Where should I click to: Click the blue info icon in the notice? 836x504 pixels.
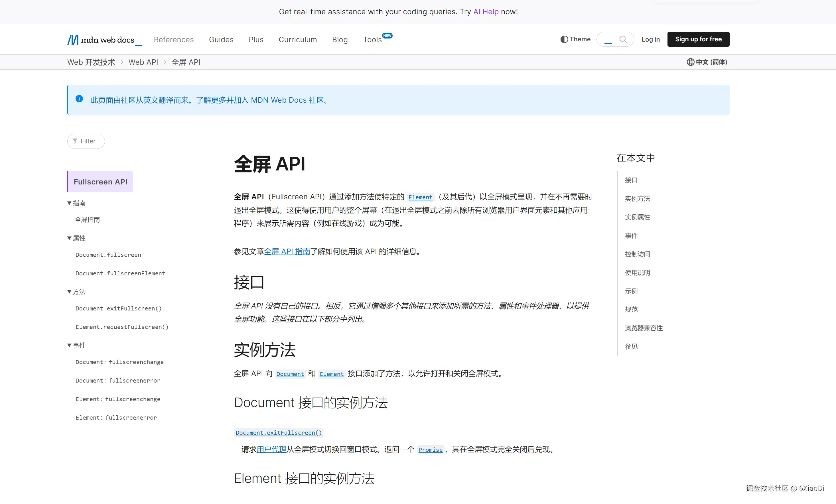79,99
